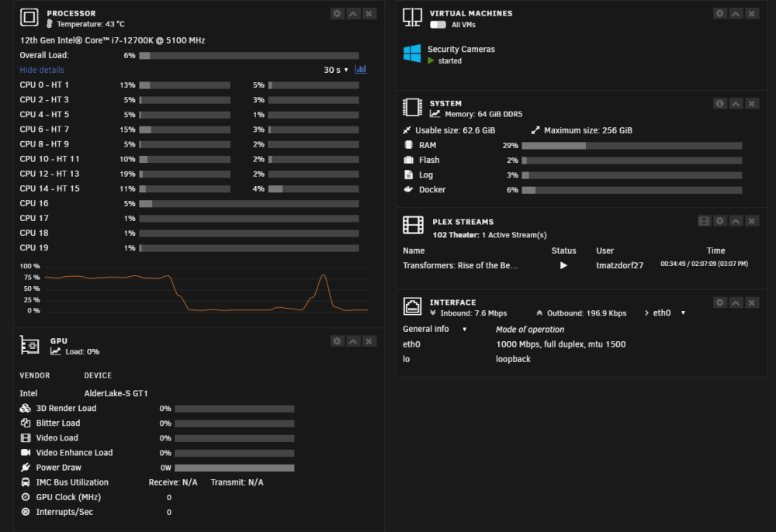Click the Virtual Machines monitor icon
This screenshot has height=532, width=776.
(x=412, y=17)
